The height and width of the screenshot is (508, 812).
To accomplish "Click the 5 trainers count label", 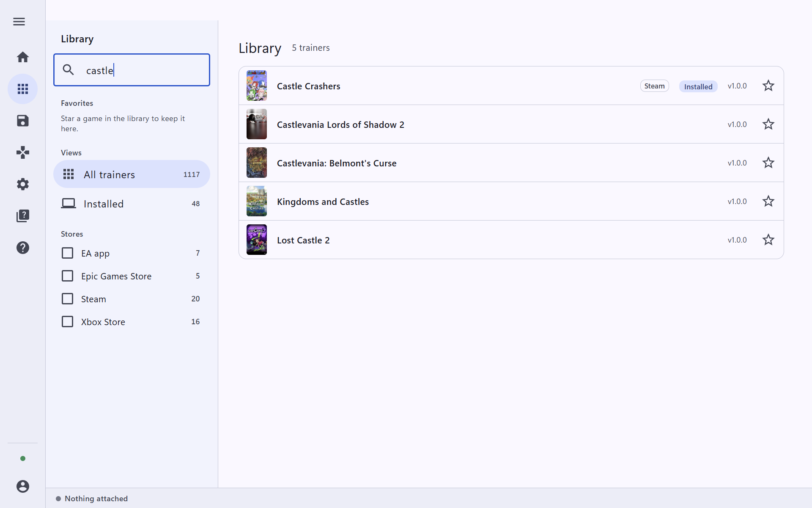I will (x=311, y=48).
